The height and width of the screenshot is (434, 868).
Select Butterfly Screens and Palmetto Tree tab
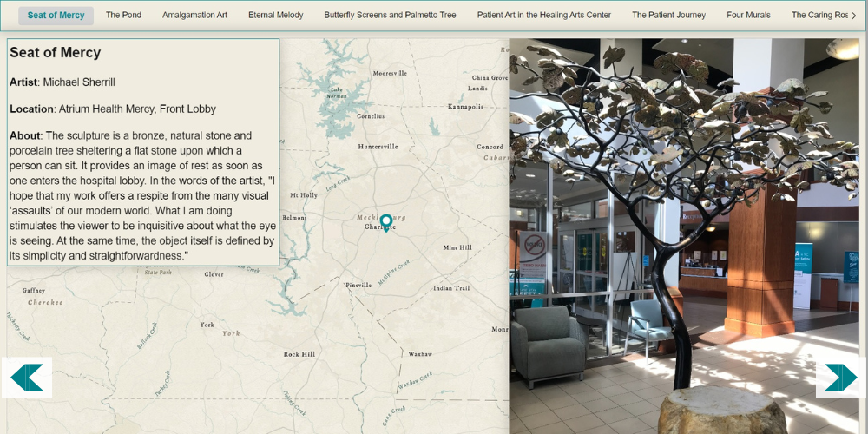point(391,16)
